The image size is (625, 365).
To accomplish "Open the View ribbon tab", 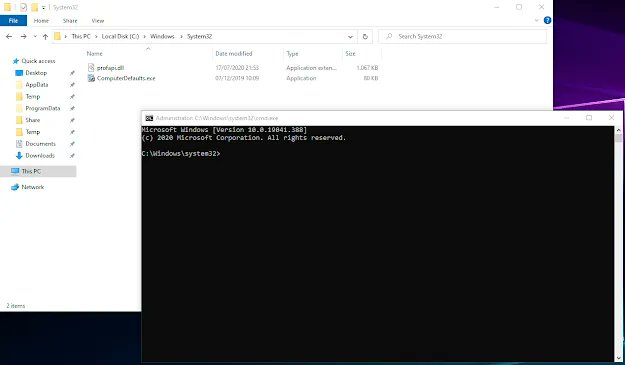I will pos(98,21).
